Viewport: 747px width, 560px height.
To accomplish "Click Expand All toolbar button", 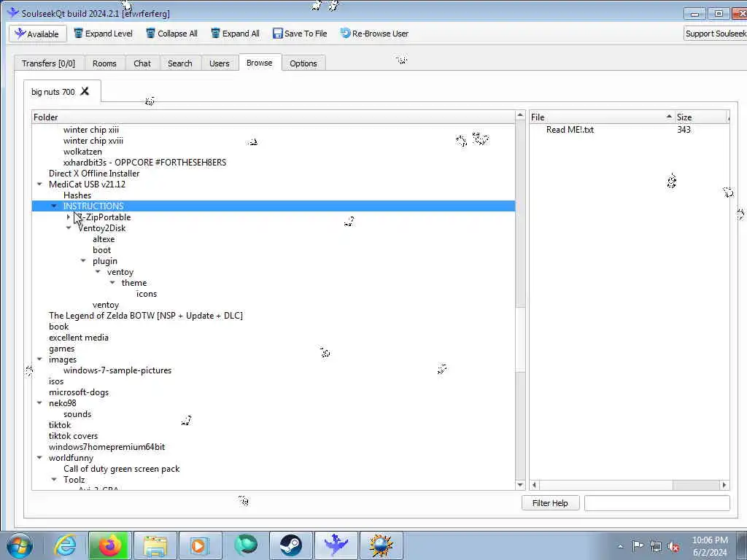I will 236,34.
